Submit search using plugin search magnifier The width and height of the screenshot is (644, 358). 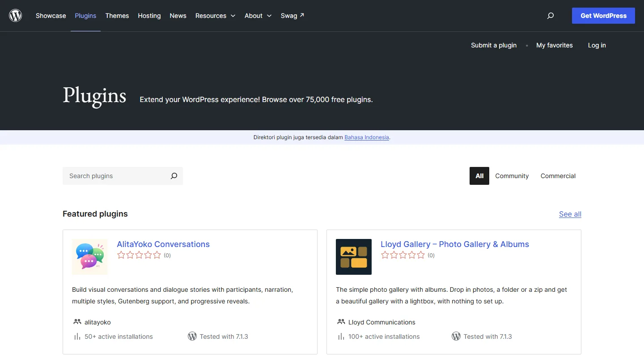click(174, 176)
